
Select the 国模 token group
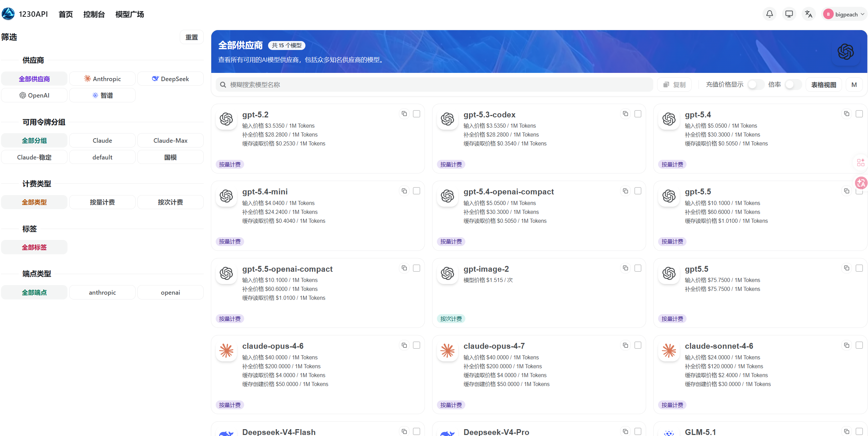point(171,157)
